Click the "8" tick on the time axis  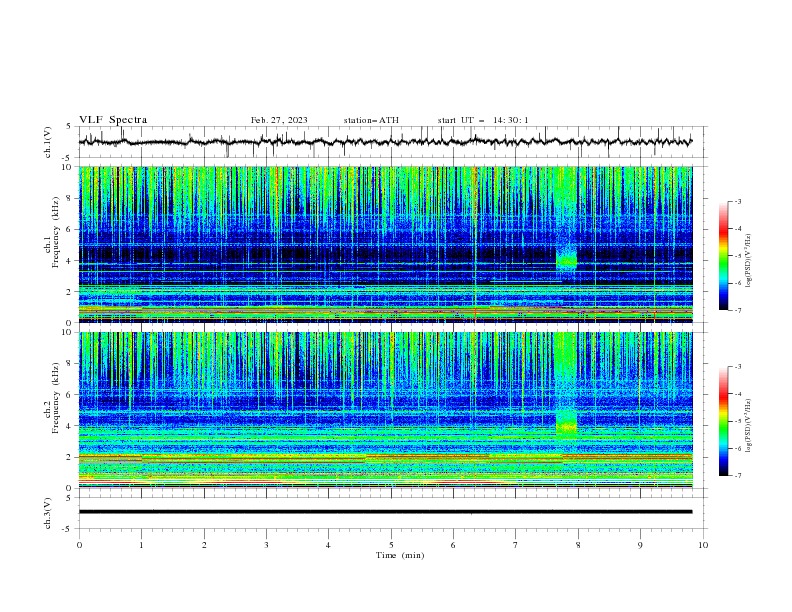[x=578, y=545]
